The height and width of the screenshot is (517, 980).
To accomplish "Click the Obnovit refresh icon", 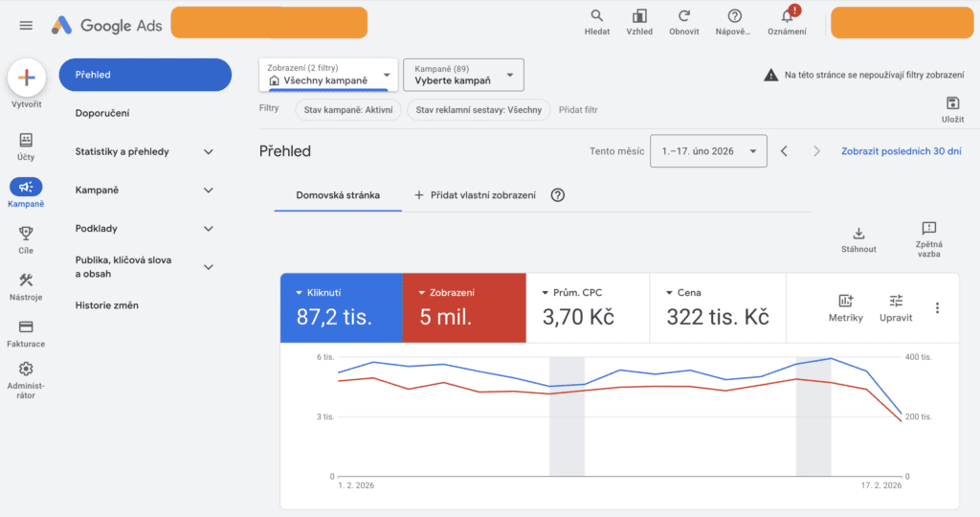I will pyautogui.click(x=684, y=16).
